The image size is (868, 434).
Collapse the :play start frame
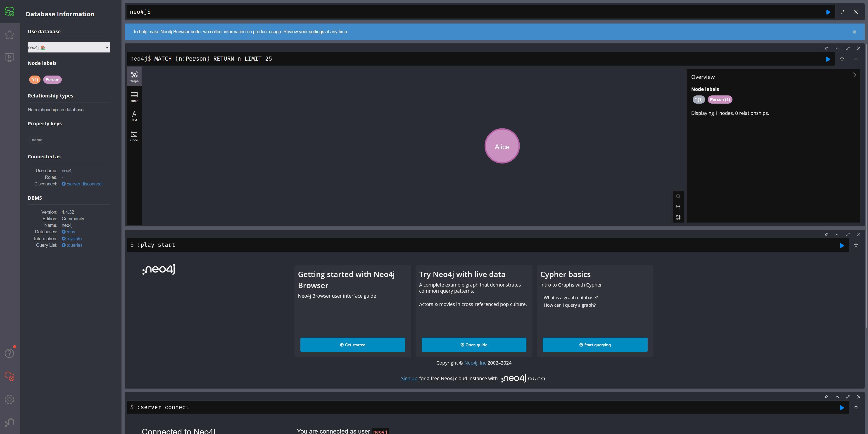pyautogui.click(x=837, y=235)
